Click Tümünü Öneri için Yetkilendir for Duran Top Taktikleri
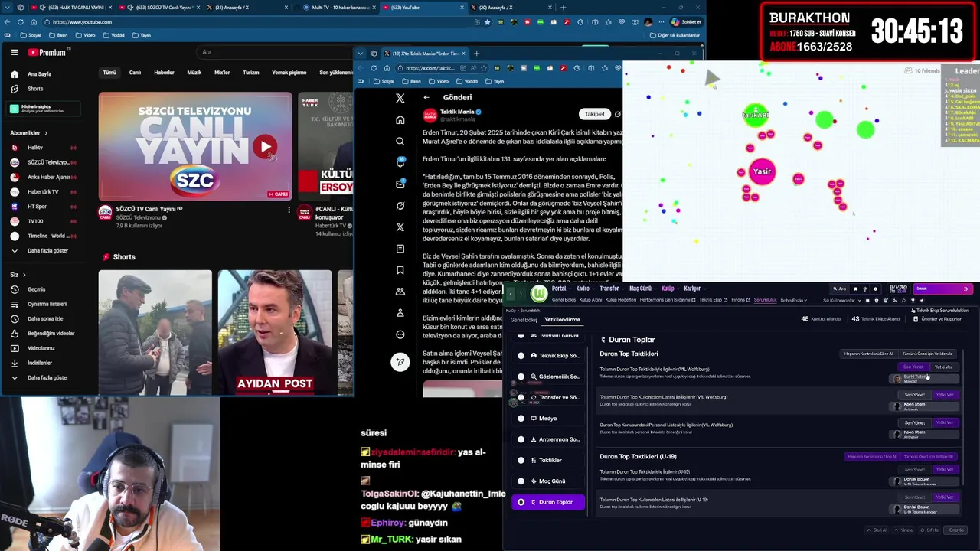 (x=927, y=354)
